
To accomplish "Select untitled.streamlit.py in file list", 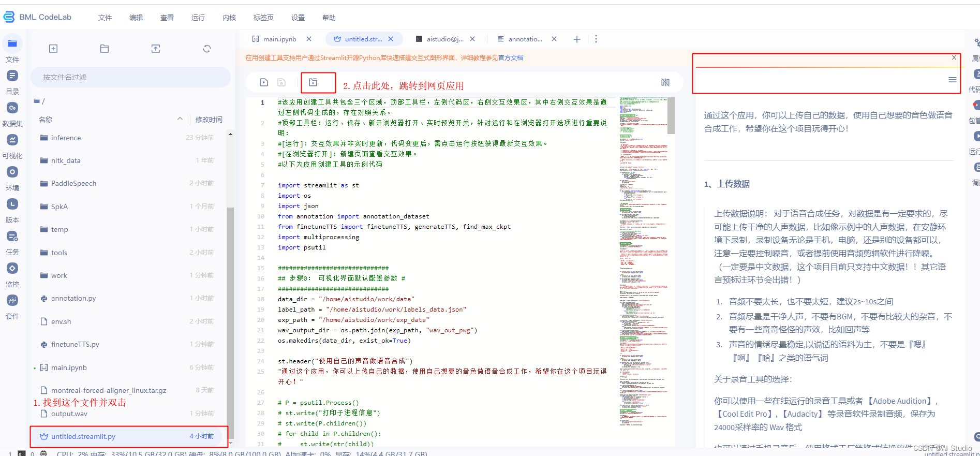I will point(128,436).
